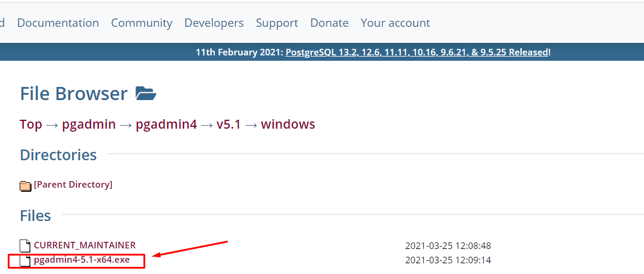
Task: Open the Community menu item
Action: click(142, 23)
